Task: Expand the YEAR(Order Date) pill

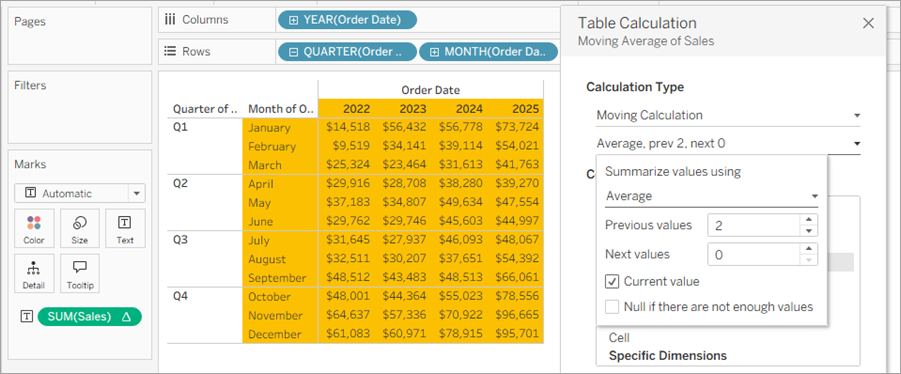Action: click(294, 20)
